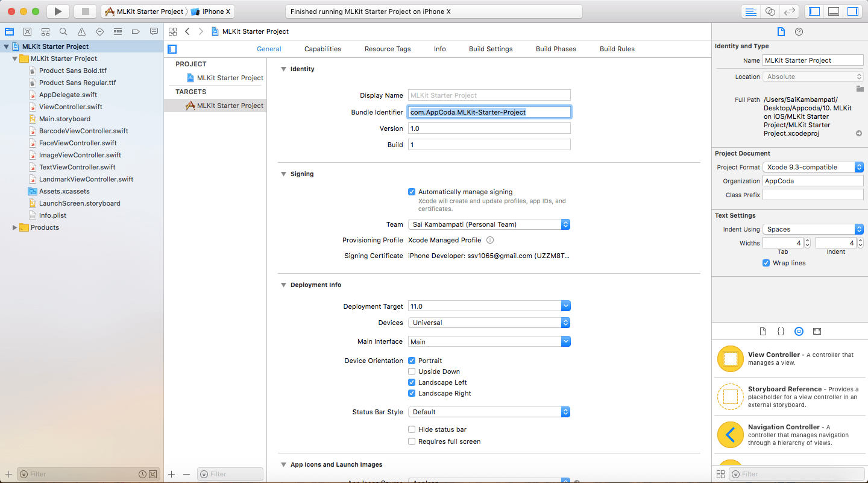This screenshot has height=483, width=868.
Task: Show the Issue navigator warning icon
Action: point(81,31)
